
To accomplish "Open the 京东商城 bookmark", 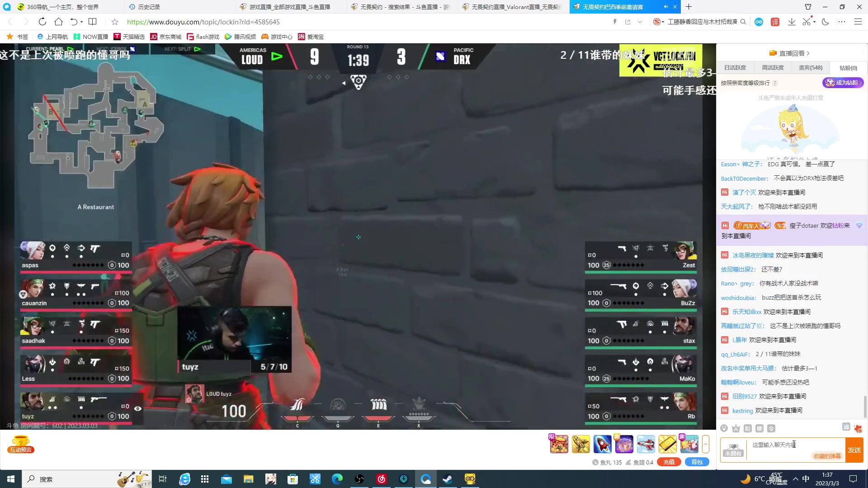I will click(x=165, y=37).
